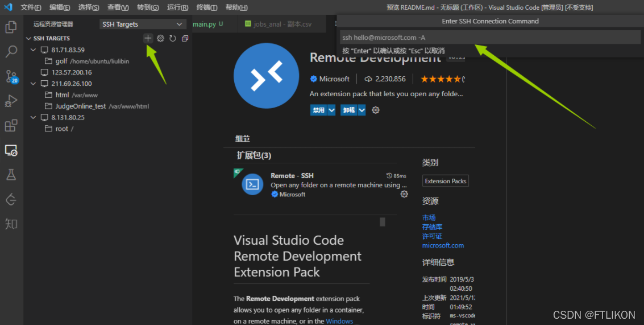Image resolution: width=644 pixels, height=325 pixels.
Task: Click the 知 icon in activity bar
Action: 11,224
